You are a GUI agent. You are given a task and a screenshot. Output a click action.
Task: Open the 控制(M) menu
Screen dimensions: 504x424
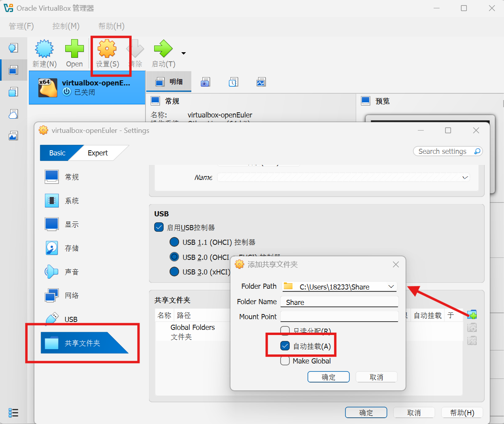point(66,26)
